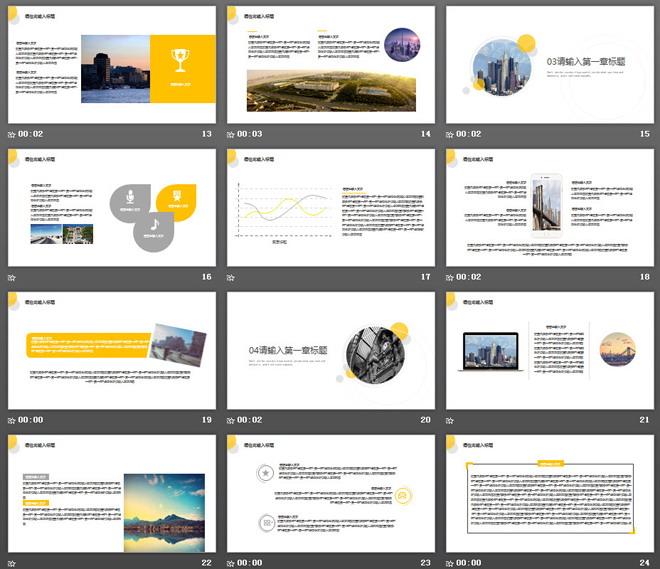Click the transition star icon under slide 19
Image resolution: width=660 pixels, height=569 pixels.
(12, 420)
